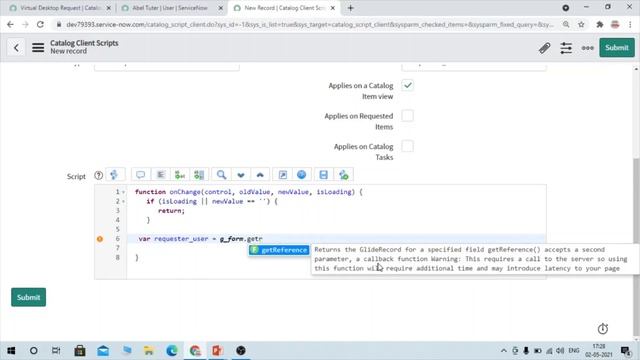This screenshot has height=360, width=640.
Task: Click the replace icon in script toolbar
Action: [180, 175]
